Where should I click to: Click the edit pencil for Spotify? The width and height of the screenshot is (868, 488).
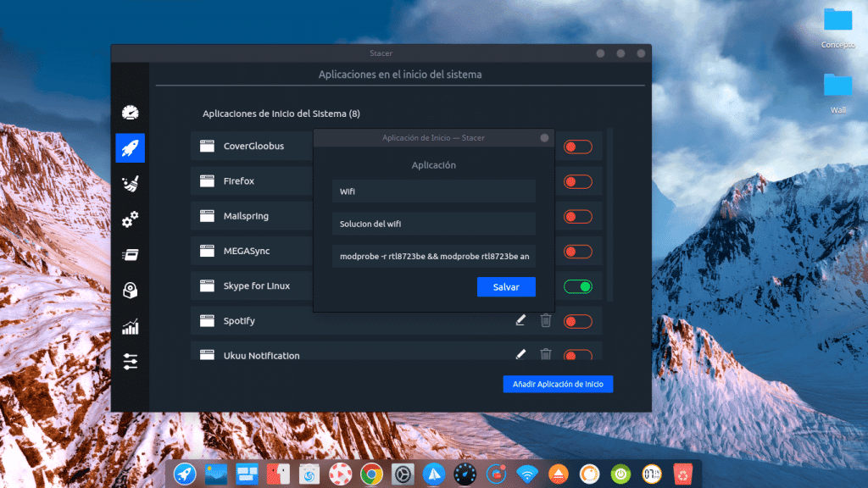pyautogui.click(x=520, y=320)
